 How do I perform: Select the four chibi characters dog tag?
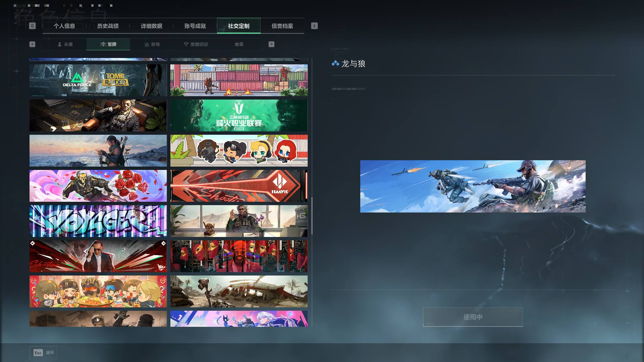[239, 150]
